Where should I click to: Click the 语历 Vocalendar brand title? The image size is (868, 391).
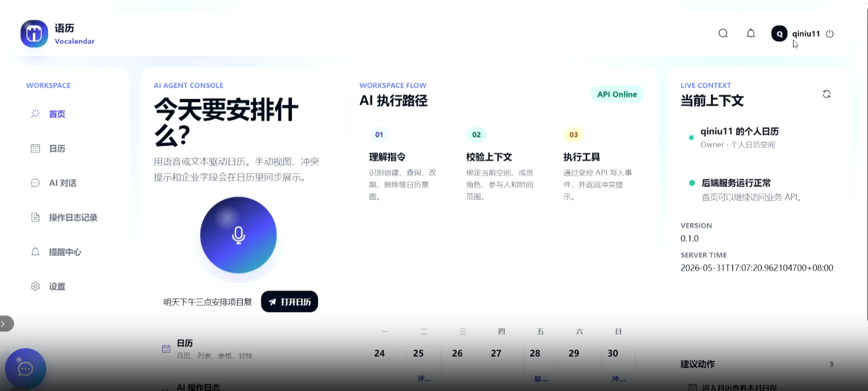coord(74,33)
